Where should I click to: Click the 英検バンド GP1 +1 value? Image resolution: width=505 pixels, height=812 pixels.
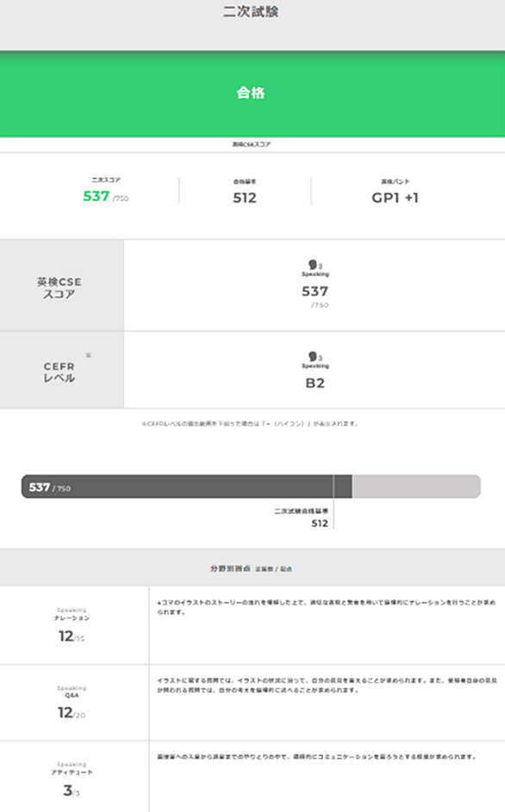[x=395, y=198]
